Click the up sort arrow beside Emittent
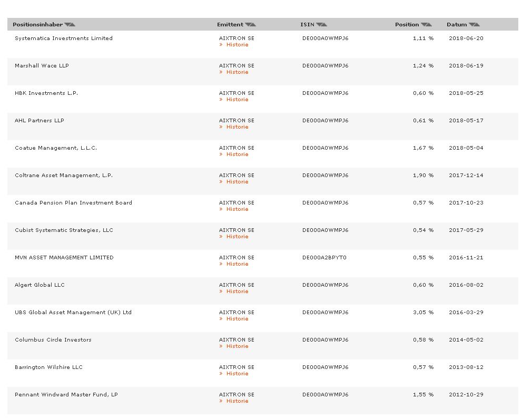The height and width of the screenshot is (418, 532). click(x=253, y=25)
